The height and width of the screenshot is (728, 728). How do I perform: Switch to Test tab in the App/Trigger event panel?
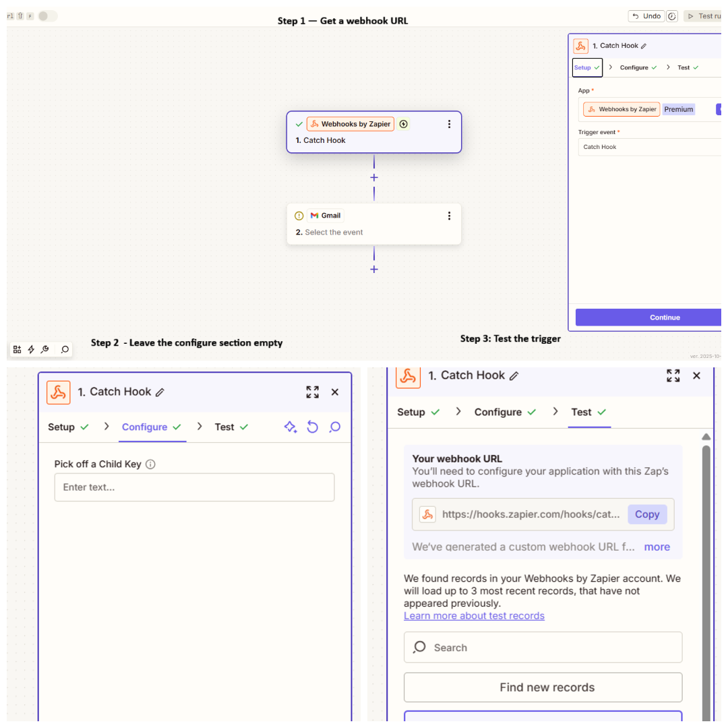[688, 67]
